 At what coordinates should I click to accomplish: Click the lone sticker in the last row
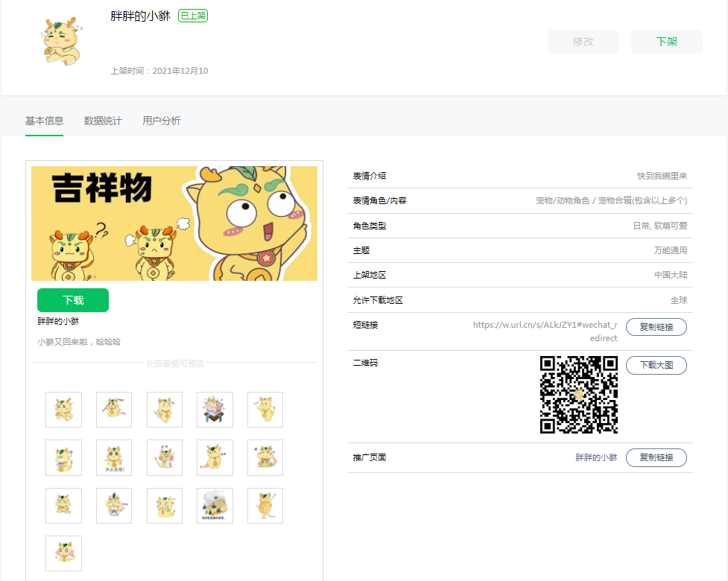63,553
